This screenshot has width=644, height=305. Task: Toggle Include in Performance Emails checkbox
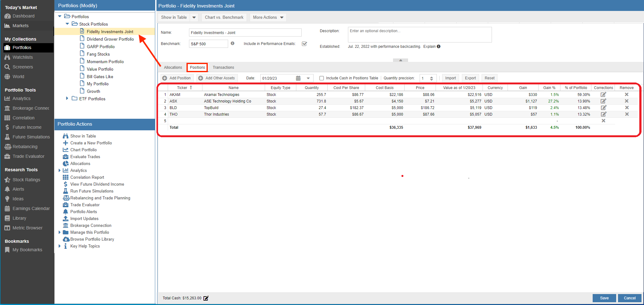click(304, 44)
